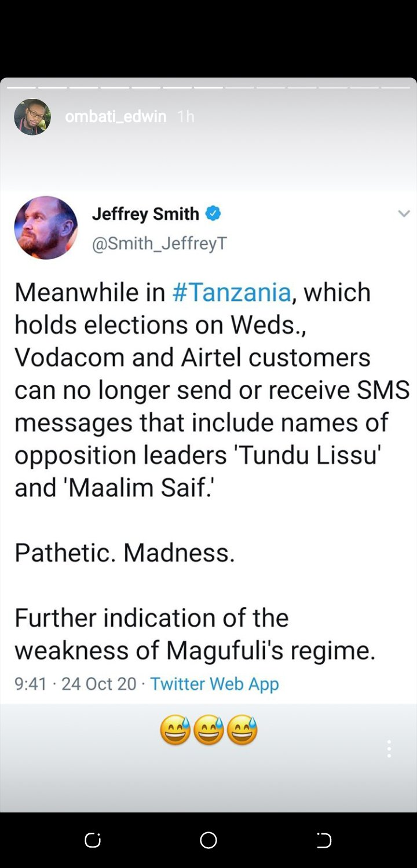Tap the middle sweat-smile emoji
Screen dimensions: 417x868
pyautogui.click(x=209, y=730)
